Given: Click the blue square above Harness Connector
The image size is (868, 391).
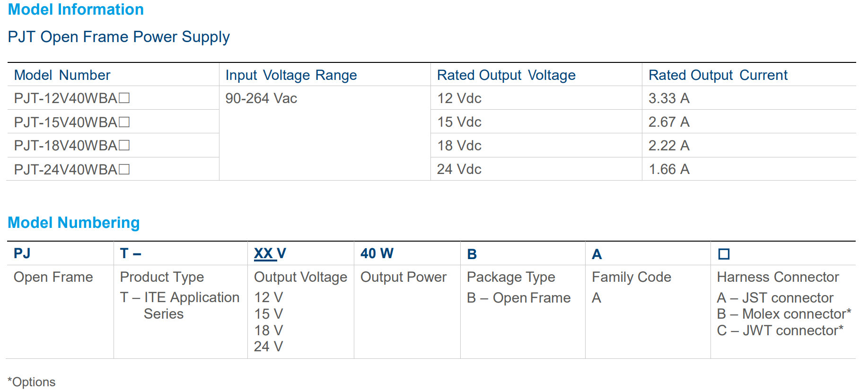Looking at the screenshot, I should click(723, 254).
